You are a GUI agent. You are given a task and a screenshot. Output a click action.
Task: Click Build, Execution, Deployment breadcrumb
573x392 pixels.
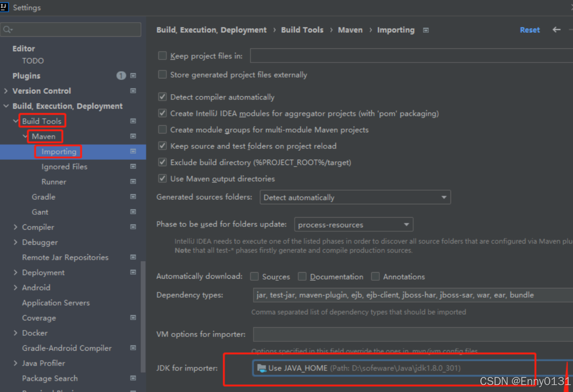(x=212, y=30)
